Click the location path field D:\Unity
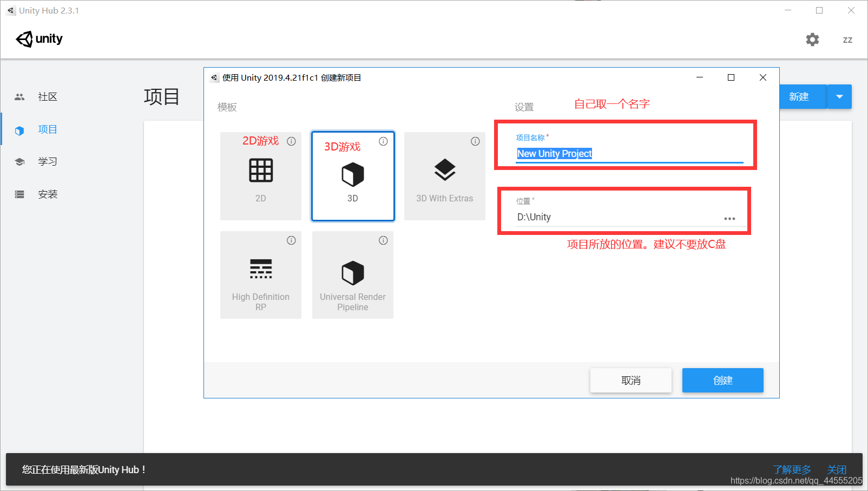The height and width of the screenshot is (491, 868). (x=617, y=217)
